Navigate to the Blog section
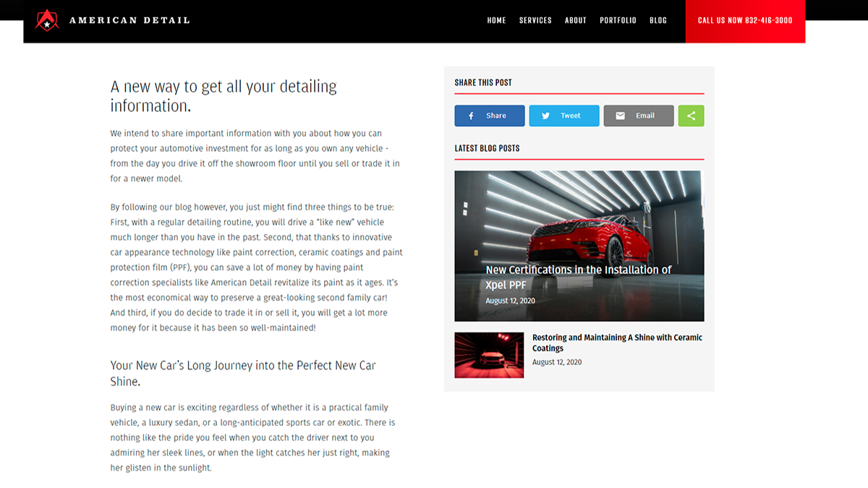 click(658, 20)
